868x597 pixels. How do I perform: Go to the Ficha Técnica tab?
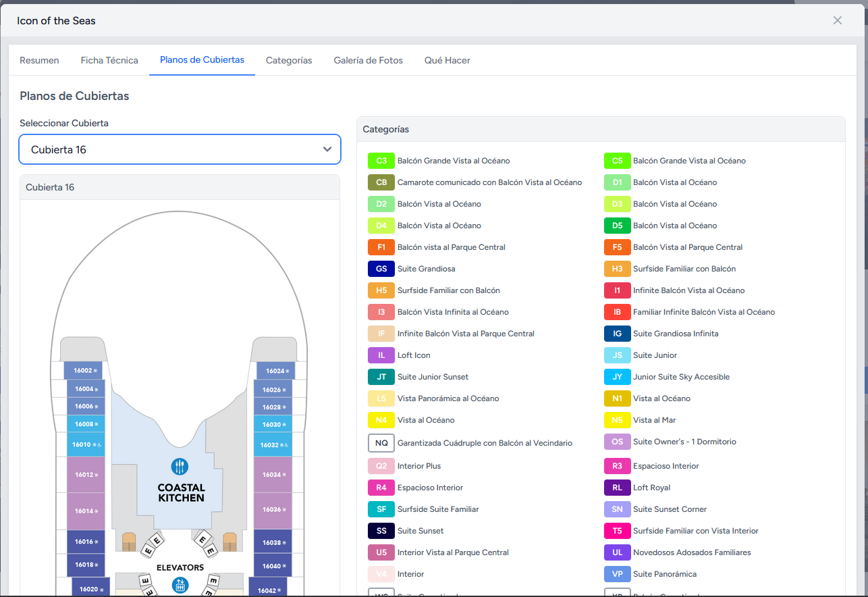109,59
